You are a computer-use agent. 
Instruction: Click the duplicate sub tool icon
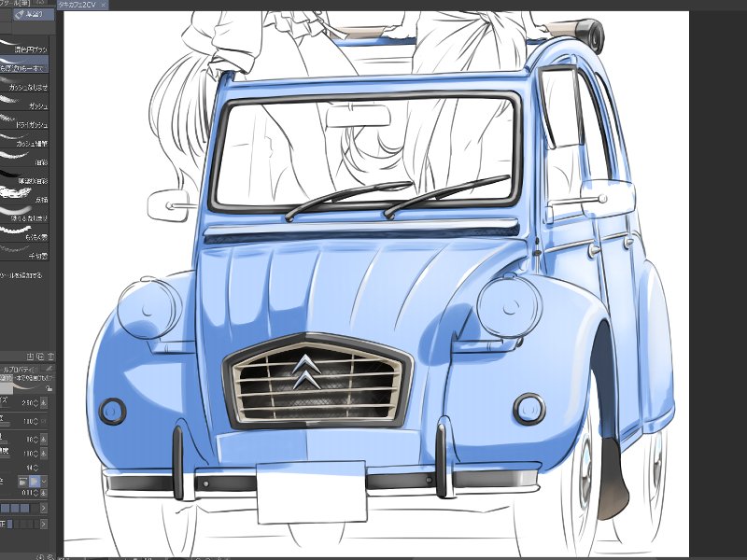click(x=40, y=357)
